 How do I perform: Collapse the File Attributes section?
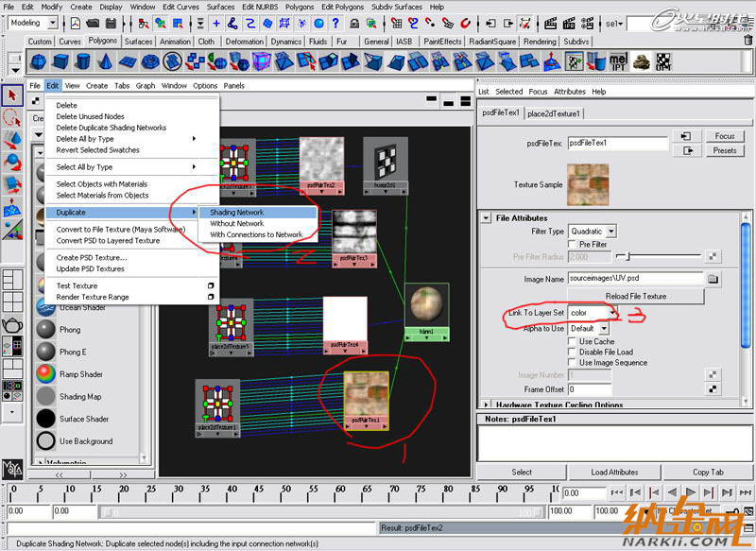(x=486, y=218)
